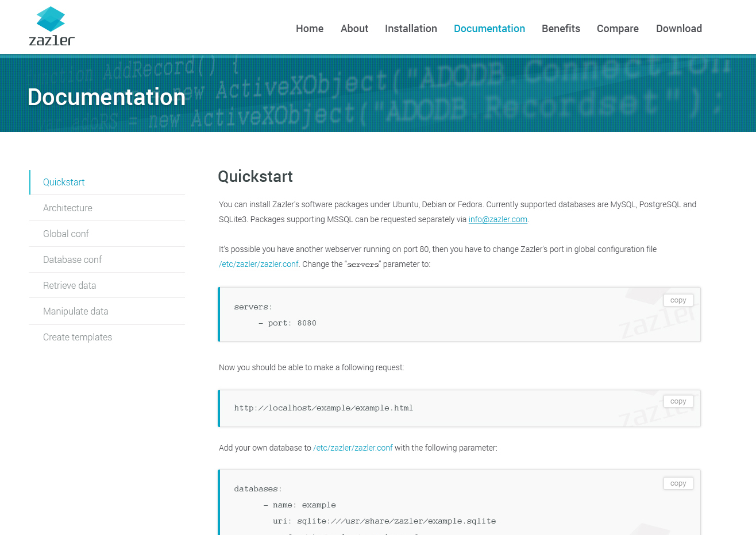Open the Home page
756x535 pixels.
(x=310, y=29)
